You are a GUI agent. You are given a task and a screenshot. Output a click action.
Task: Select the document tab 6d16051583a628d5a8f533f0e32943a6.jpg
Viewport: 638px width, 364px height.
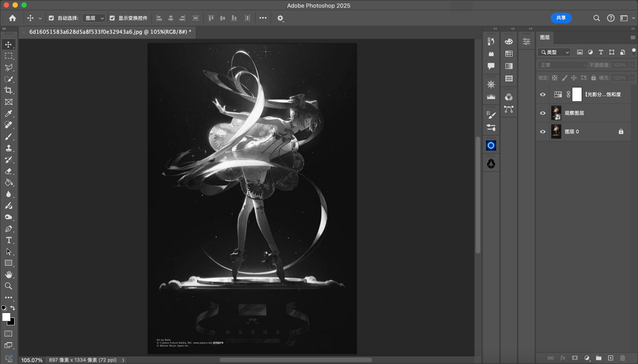(110, 32)
